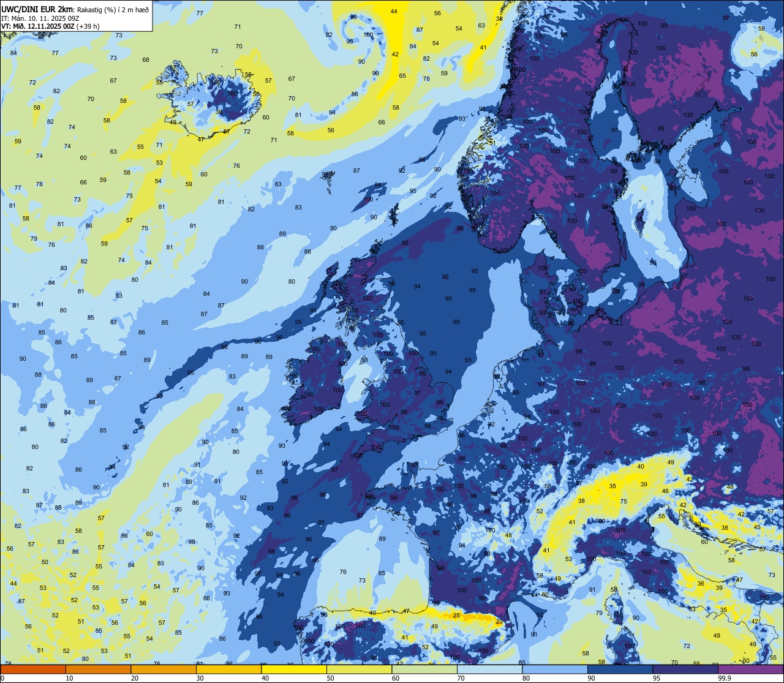Click the legend tick label "80"
This screenshot has height=683, width=784.
[x=526, y=678]
